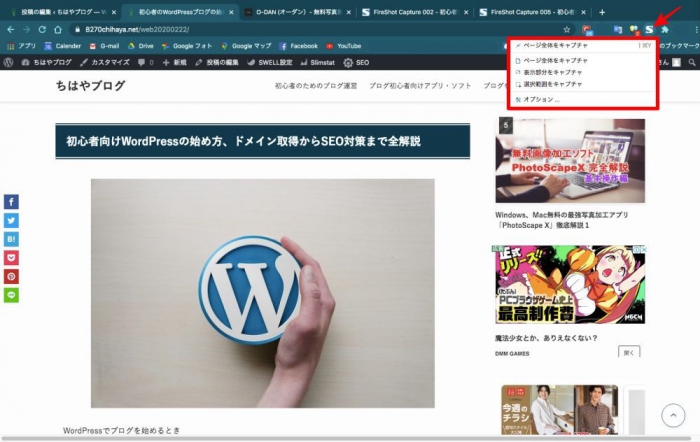Image resolution: width=700 pixels, height=442 pixels.
Task: Open the Google フォト bookmark
Action: 187,46
